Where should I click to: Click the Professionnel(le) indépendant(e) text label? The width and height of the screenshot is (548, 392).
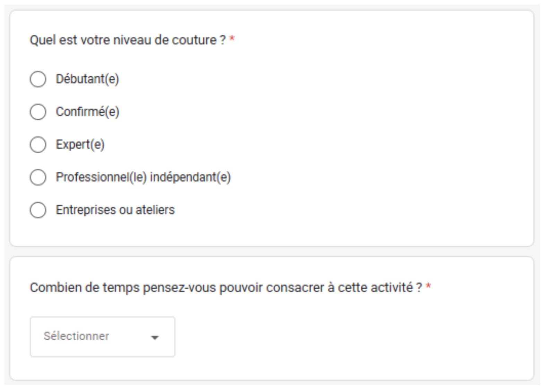[x=143, y=177]
